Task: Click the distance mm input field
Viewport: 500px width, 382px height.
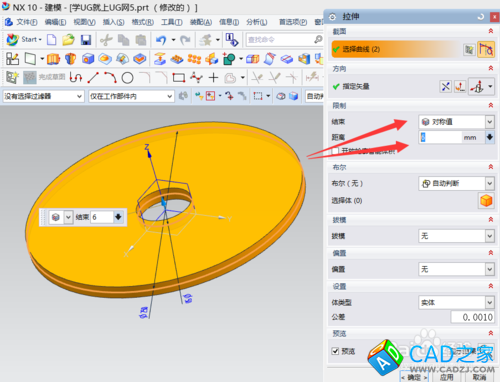Action: click(440, 137)
